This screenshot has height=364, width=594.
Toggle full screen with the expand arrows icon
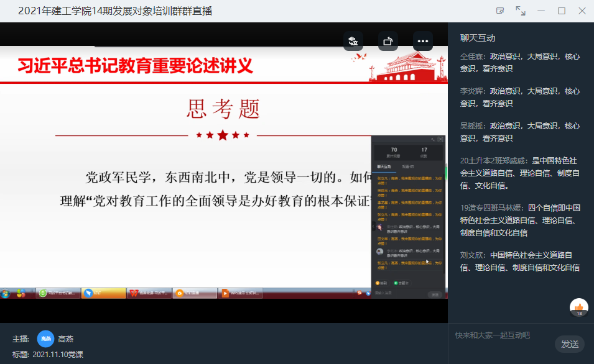[521, 11]
